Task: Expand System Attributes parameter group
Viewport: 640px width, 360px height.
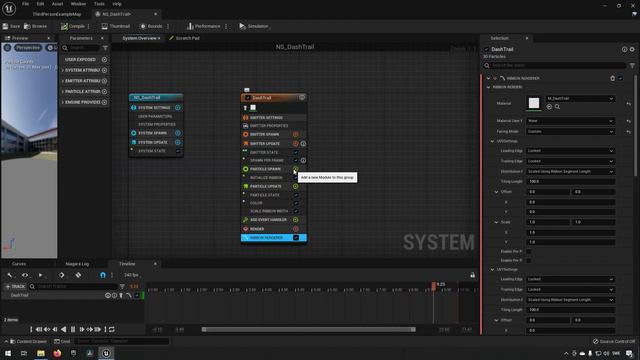Action: click(62, 70)
